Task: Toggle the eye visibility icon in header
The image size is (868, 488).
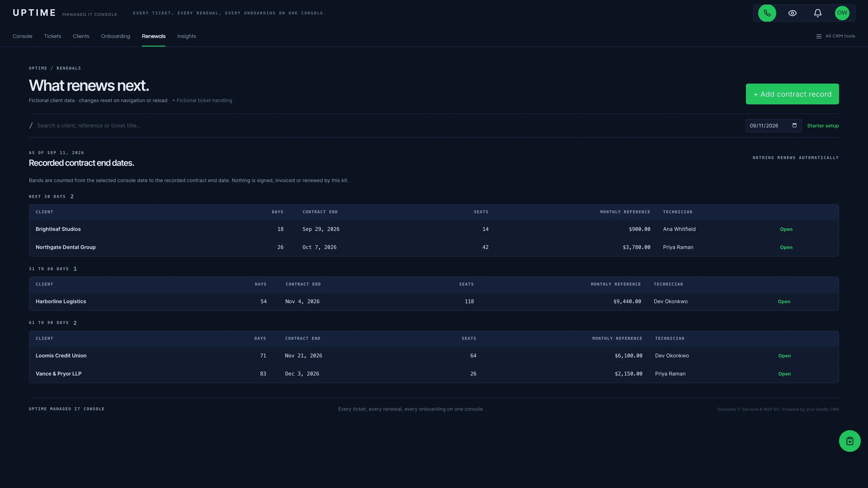Action: click(792, 13)
